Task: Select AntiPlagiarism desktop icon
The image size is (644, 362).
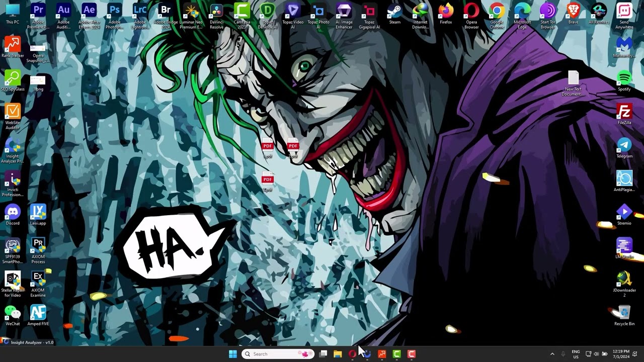Action: [624, 182]
